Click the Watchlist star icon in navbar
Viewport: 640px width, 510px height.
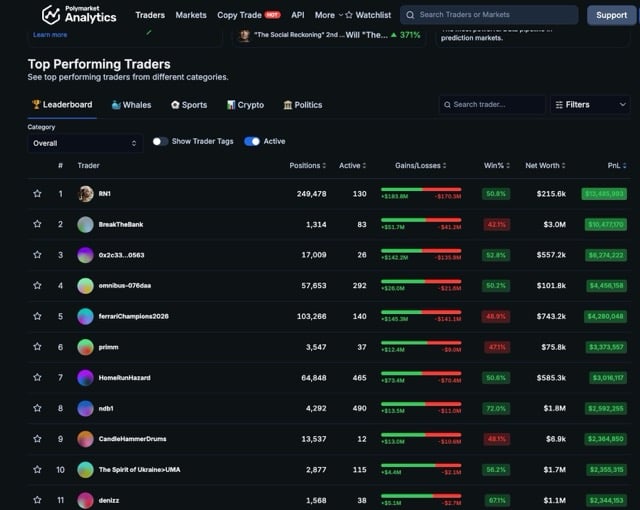[x=349, y=15]
